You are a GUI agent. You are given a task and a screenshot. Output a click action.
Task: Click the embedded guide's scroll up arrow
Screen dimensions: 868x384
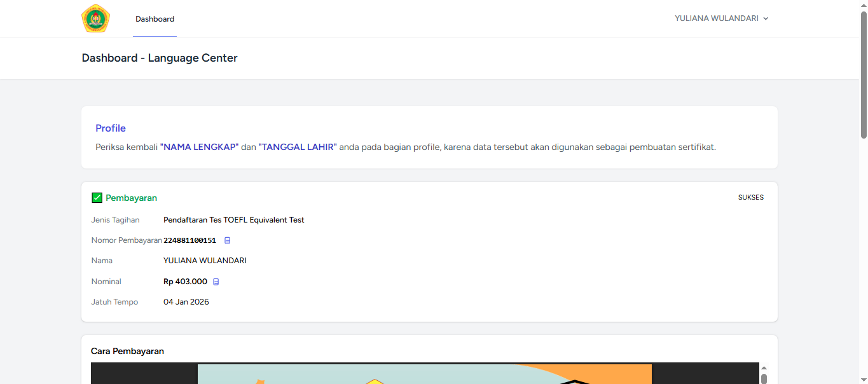(764, 368)
